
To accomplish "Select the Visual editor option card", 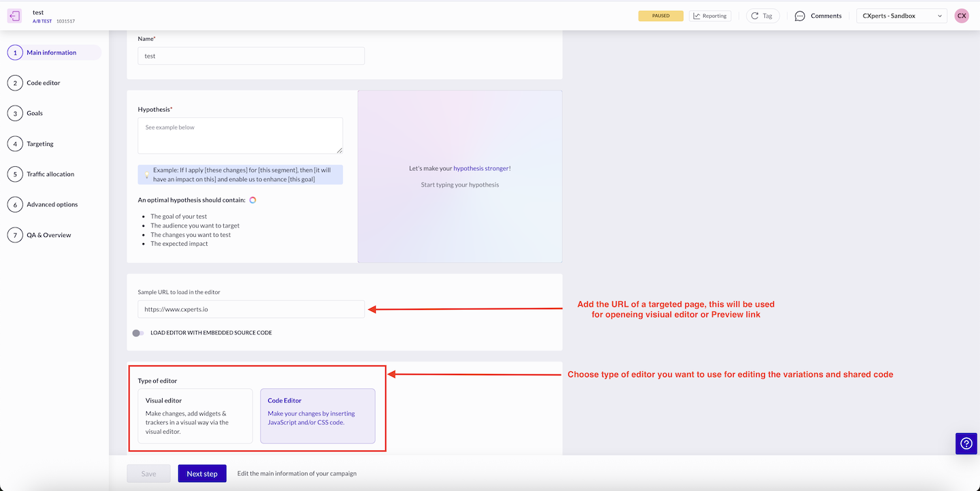I will point(195,416).
